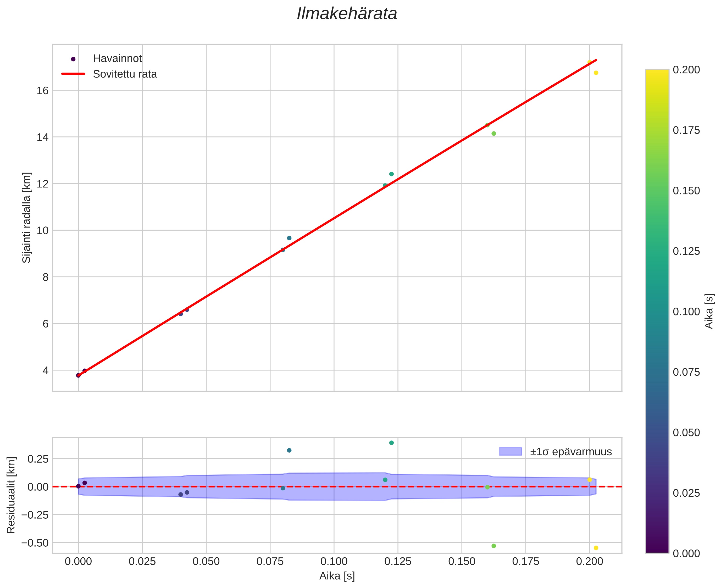
Task: Click the yellow observation point near 0.200 s
Action: point(596,73)
